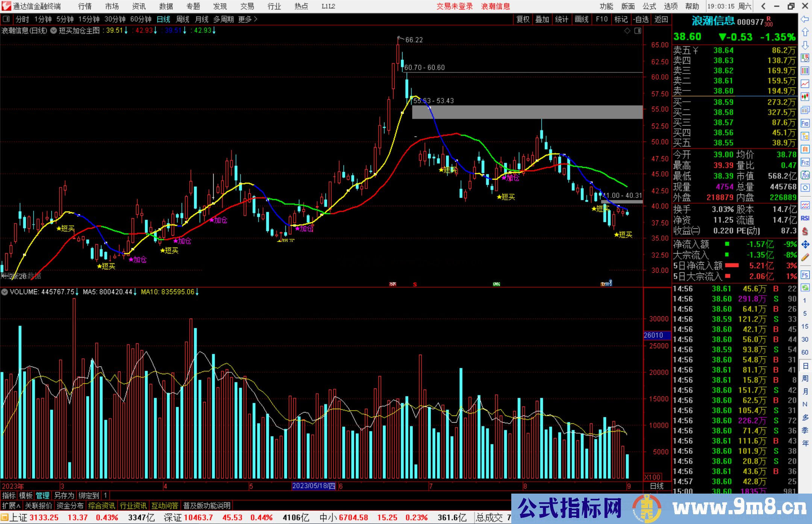Select weekly 周 period in right sidebar
The height and width of the screenshot is (524, 812).
tap(805, 378)
